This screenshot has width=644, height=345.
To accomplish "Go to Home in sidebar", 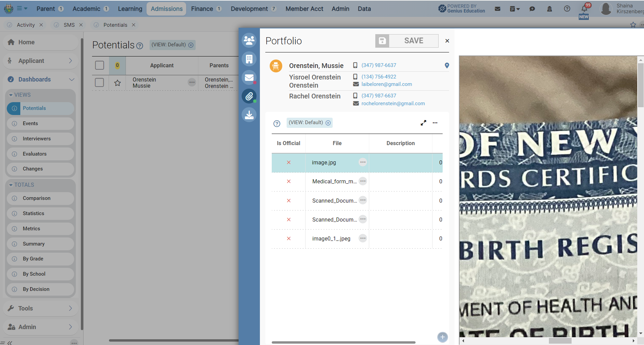I will click(40, 42).
